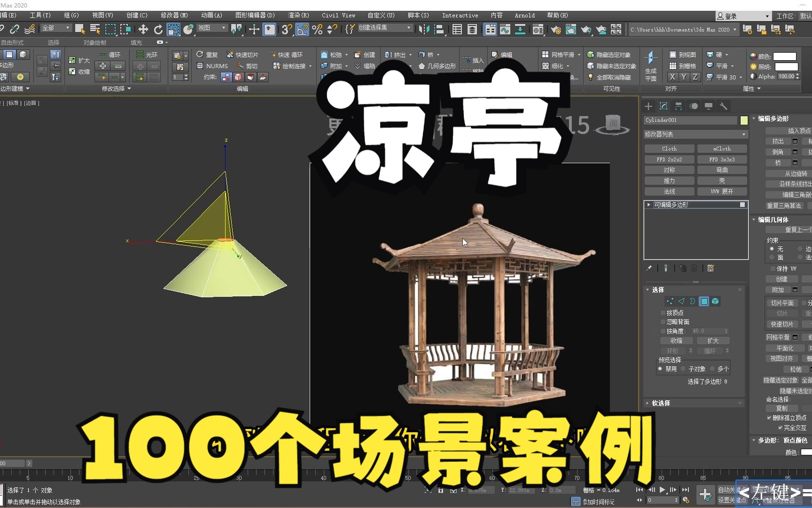Image resolution: width=812 pixels, height=508 pixels.
Task: Open Configure Modifier Sets icon
Action: click(710, 268)
